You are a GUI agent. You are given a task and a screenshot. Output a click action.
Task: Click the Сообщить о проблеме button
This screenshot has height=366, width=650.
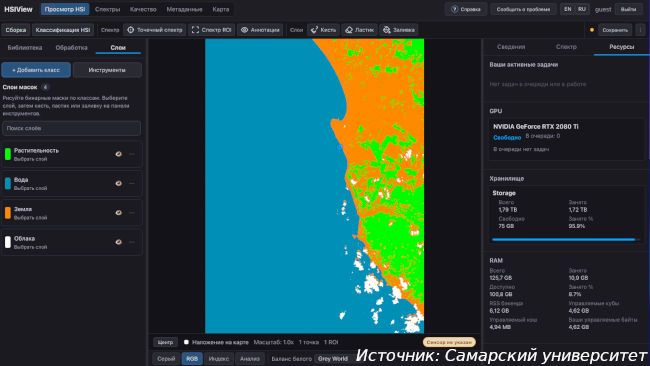point(523,9)
